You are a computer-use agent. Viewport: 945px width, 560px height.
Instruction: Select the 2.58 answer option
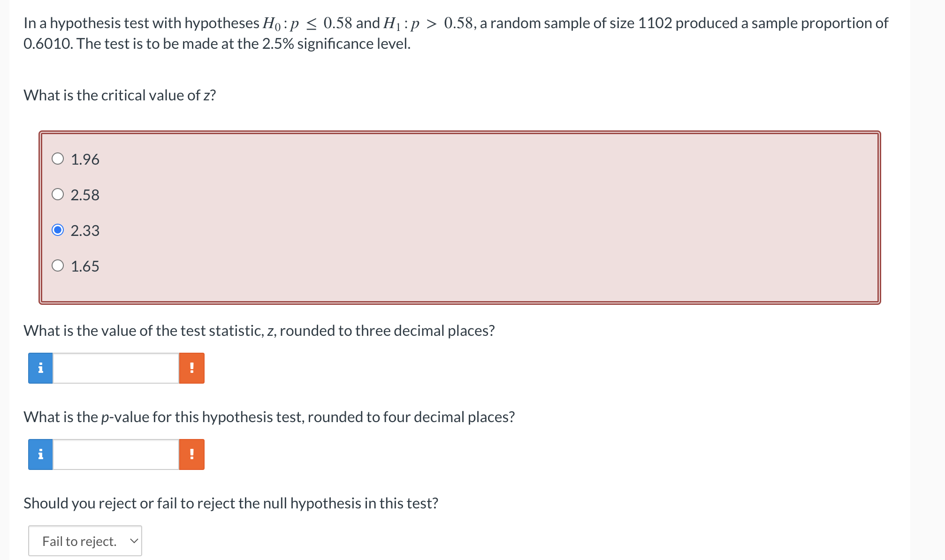pos(58,195)
